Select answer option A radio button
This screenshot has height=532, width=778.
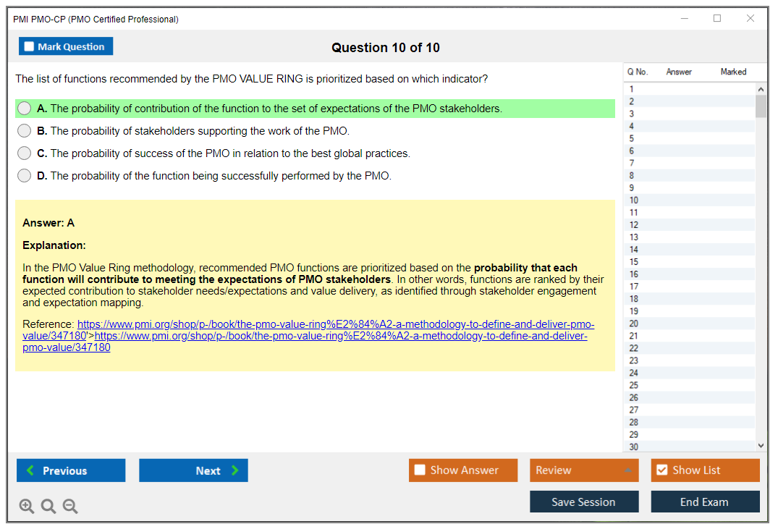pos(25,109)
